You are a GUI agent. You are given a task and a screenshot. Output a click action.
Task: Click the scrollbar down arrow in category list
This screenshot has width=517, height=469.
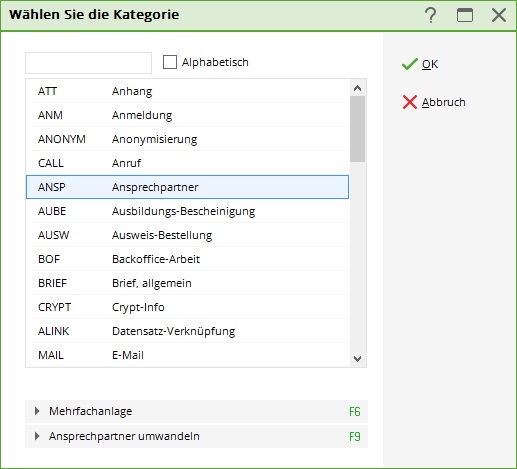(358, 359)
